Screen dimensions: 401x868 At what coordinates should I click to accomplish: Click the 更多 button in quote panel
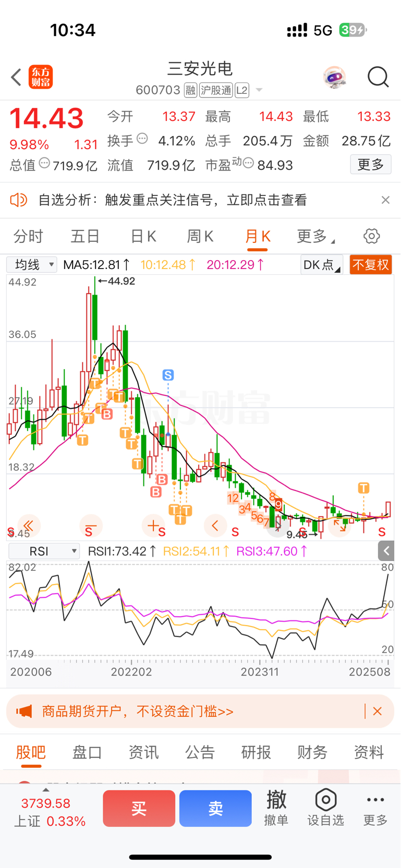371,165
